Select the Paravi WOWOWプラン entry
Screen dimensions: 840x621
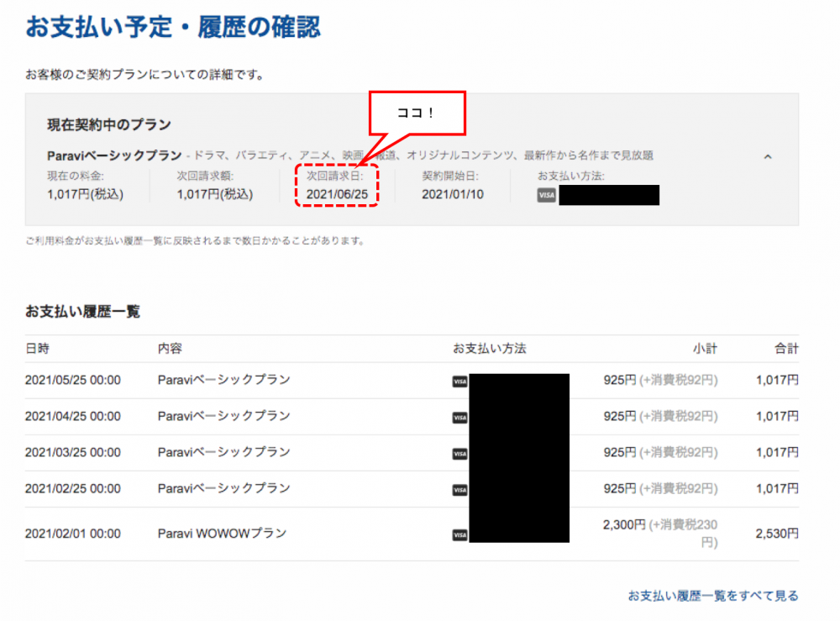pos(223,534)
